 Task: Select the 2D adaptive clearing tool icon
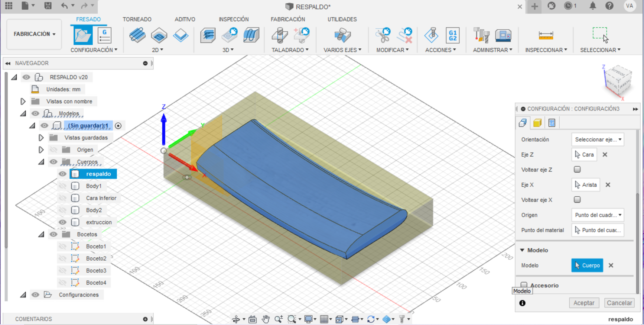(x=137, y=35)
